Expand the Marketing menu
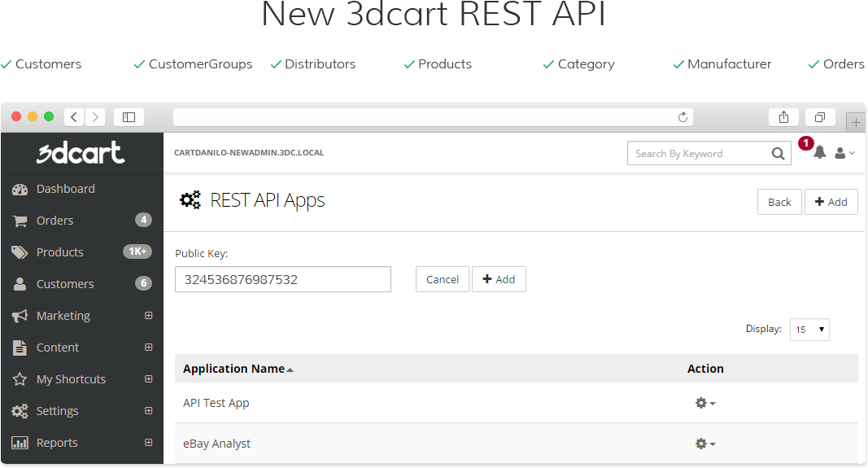Image resolution: width=868 pixels, height=468 pixels. coord(148,316)
